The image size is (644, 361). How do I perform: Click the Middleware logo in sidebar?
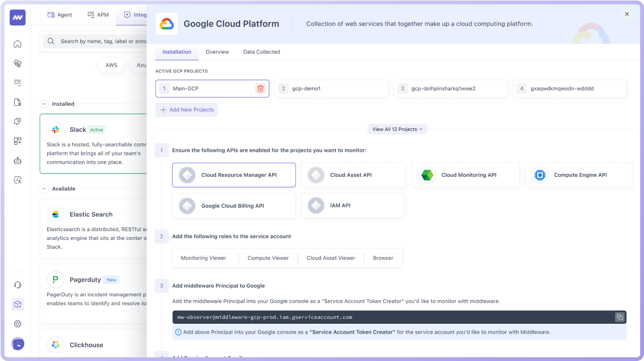click(18, 18)
